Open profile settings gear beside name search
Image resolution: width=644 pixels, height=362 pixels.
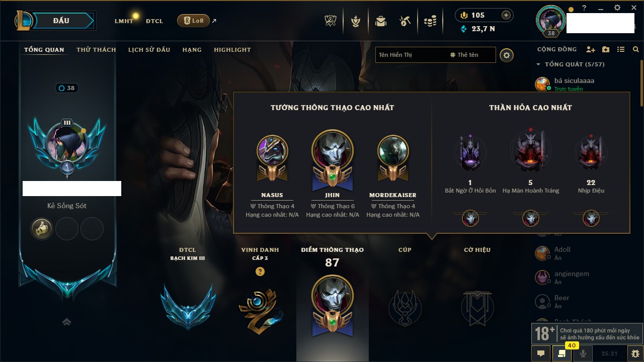pos(507,55)
